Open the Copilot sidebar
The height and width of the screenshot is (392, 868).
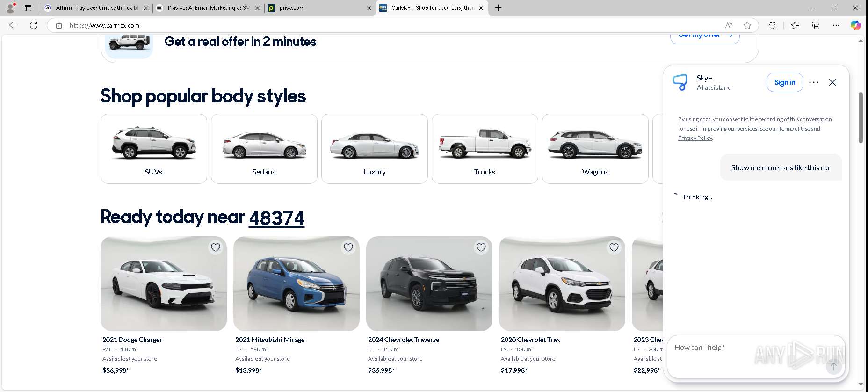856,25
